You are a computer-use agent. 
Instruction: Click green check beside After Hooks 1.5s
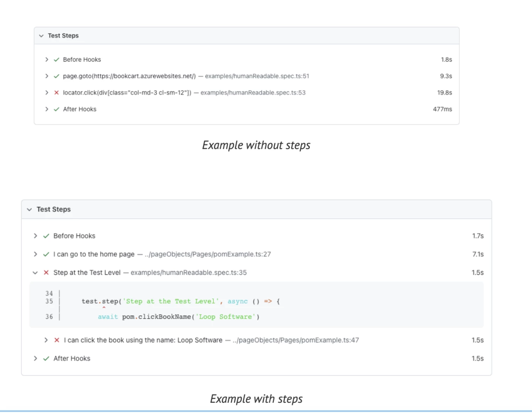coord(46,359)
